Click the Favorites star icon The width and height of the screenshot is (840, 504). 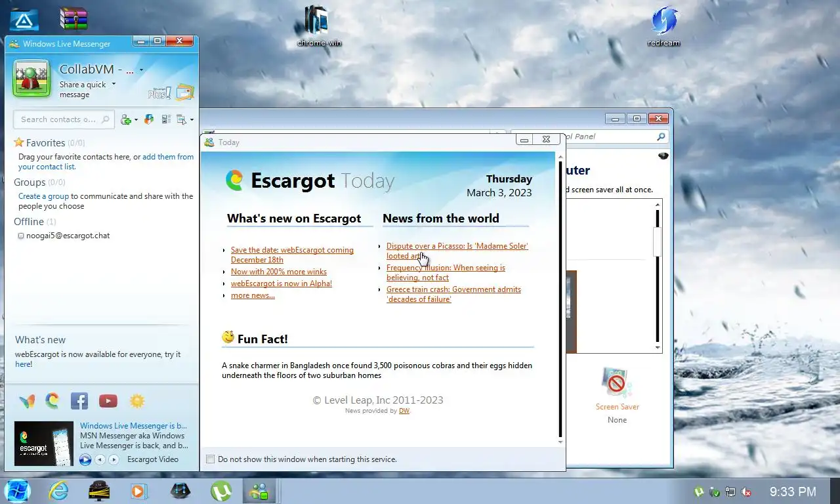(x=19, y=142)
